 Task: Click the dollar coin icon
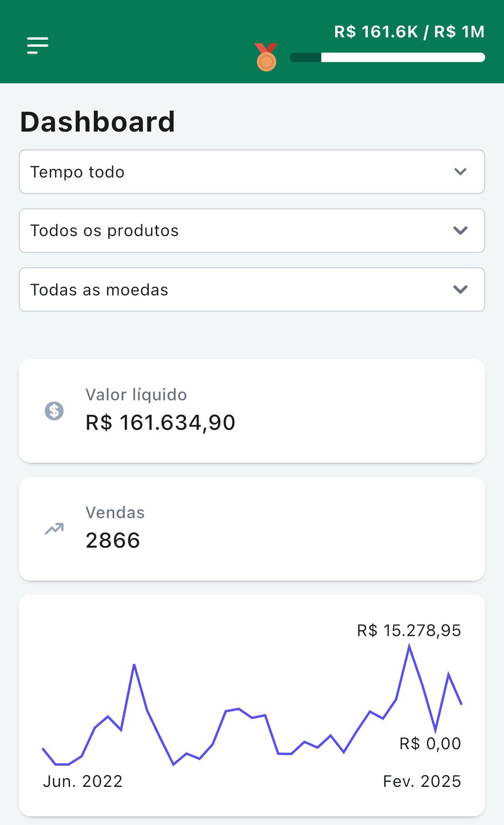click(x=54, y=411)
